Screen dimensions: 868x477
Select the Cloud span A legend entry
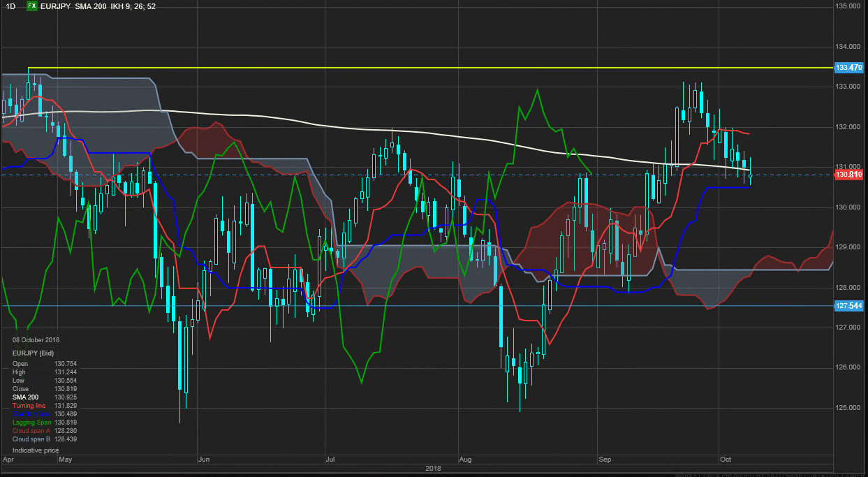31,431
